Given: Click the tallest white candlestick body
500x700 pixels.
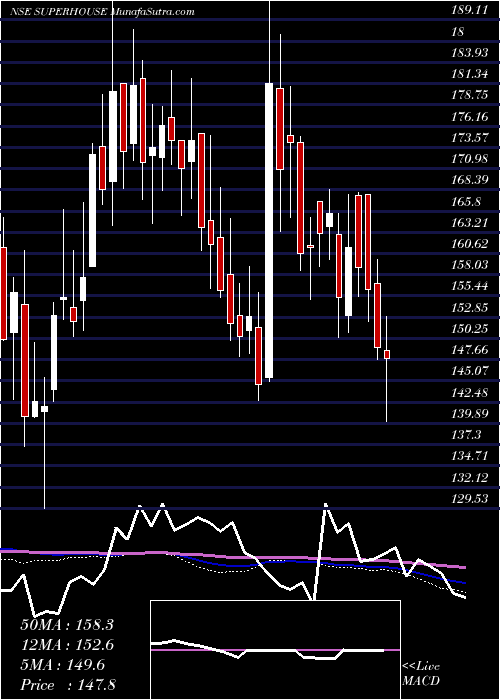Looking at the screenshot, I should pos(269,230).
